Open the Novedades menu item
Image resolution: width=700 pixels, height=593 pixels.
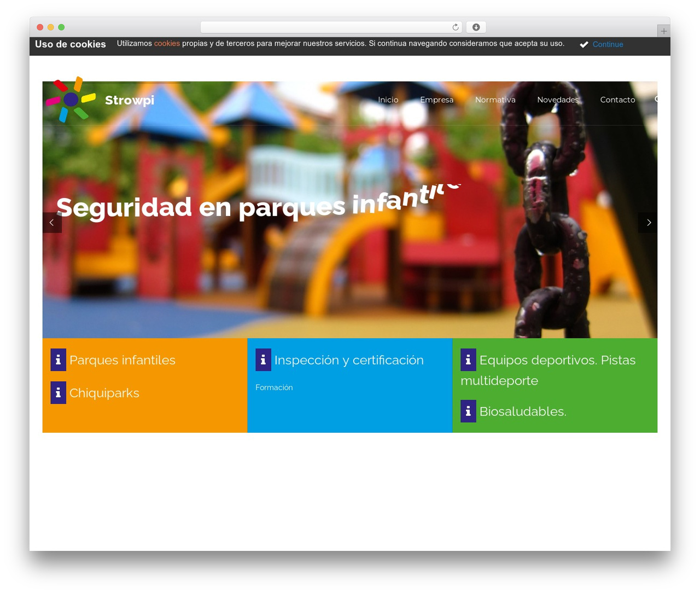558,100
